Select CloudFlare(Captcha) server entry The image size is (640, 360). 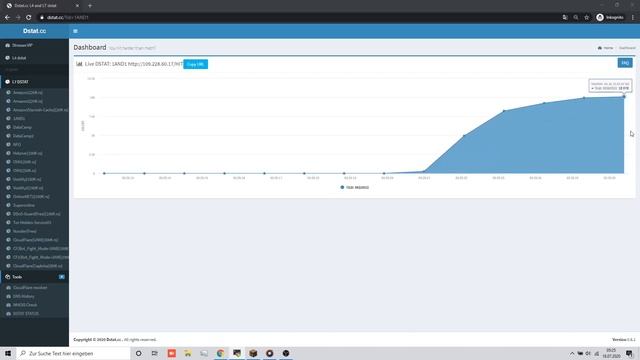click(x=38, y=266)
